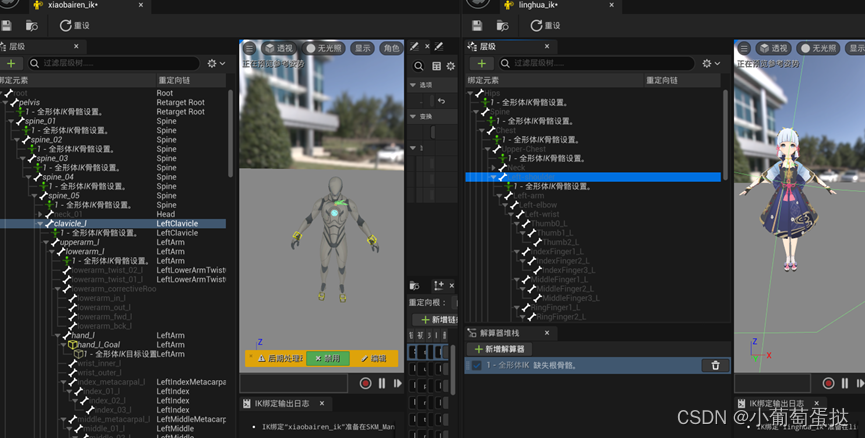
Task: Click the 新增链 add chain button
Action: pos(436,320)
